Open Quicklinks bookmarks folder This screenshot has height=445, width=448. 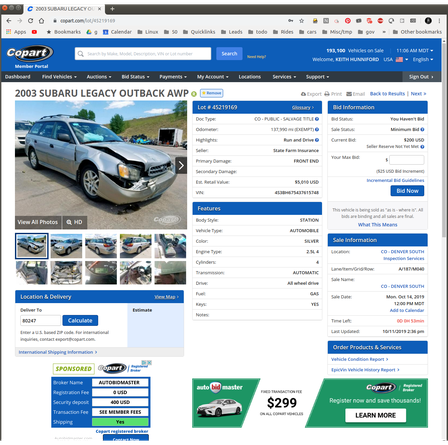[199, 32]
